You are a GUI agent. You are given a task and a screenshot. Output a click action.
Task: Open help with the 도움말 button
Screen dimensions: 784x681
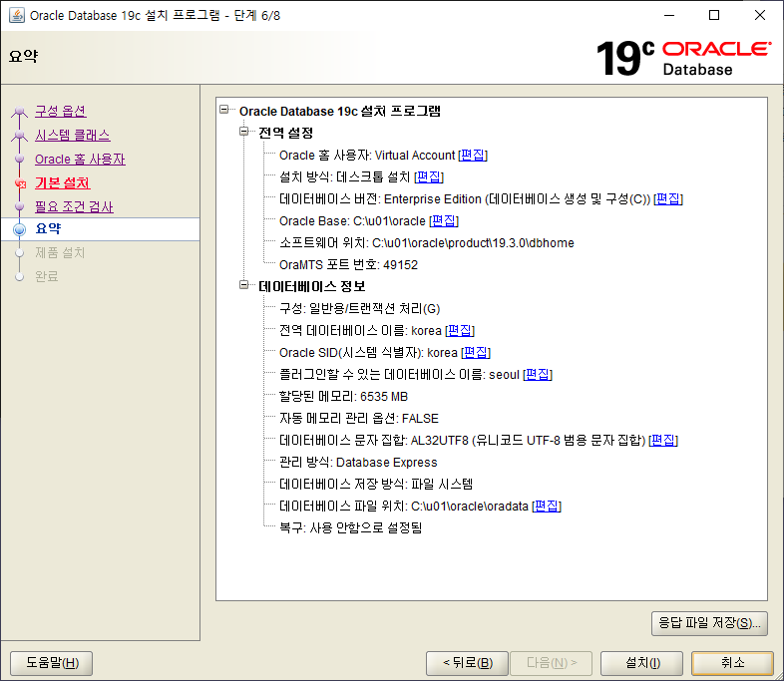52,663
